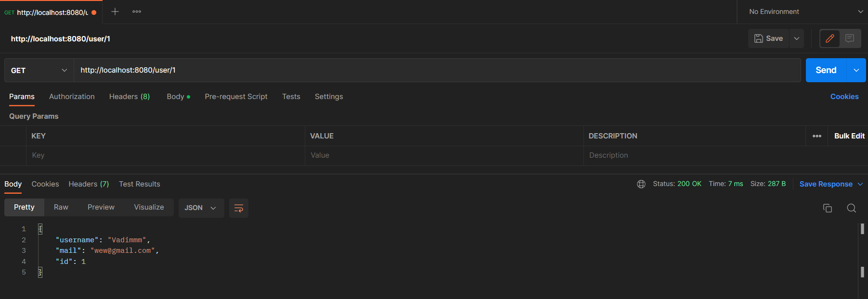Open the Cookies link
The image size is (868, 299).
coord(844,97)
